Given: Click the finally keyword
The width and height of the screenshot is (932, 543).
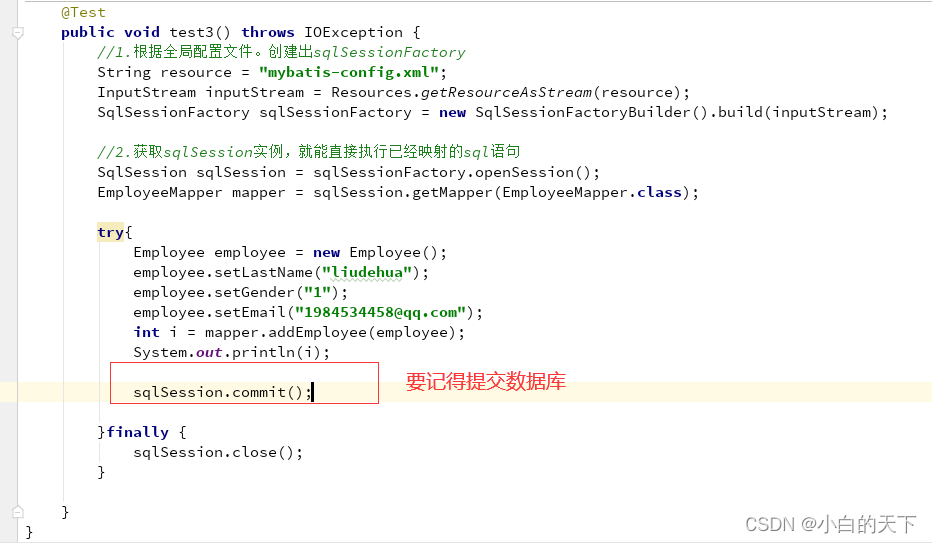Looking at the screenshot, I should 137,432.
